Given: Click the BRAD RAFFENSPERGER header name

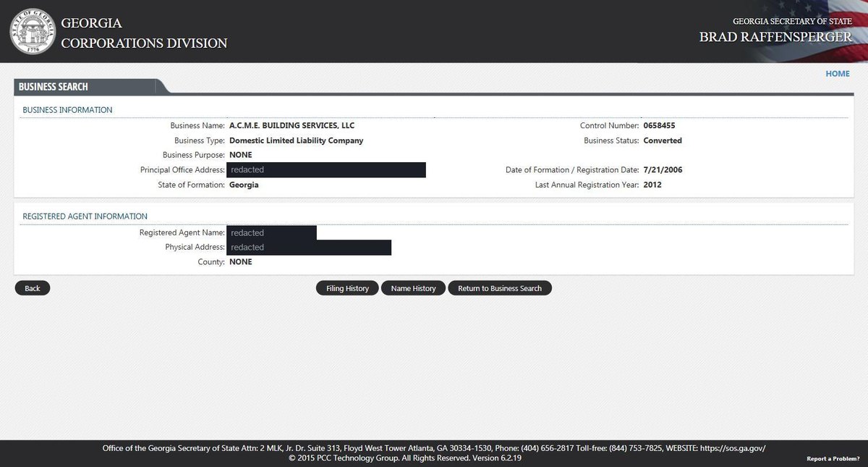Looking at the screenshot, I should (x=775, y=37).
